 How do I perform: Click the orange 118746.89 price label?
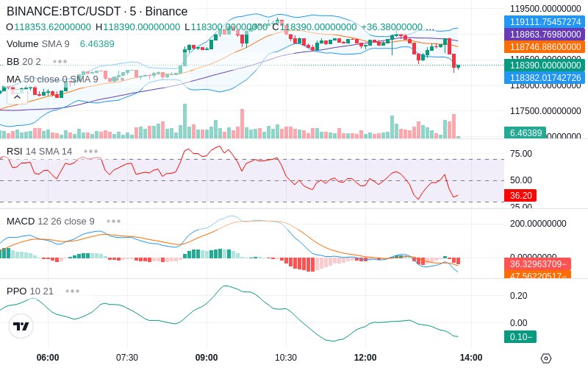pos(545,47)
